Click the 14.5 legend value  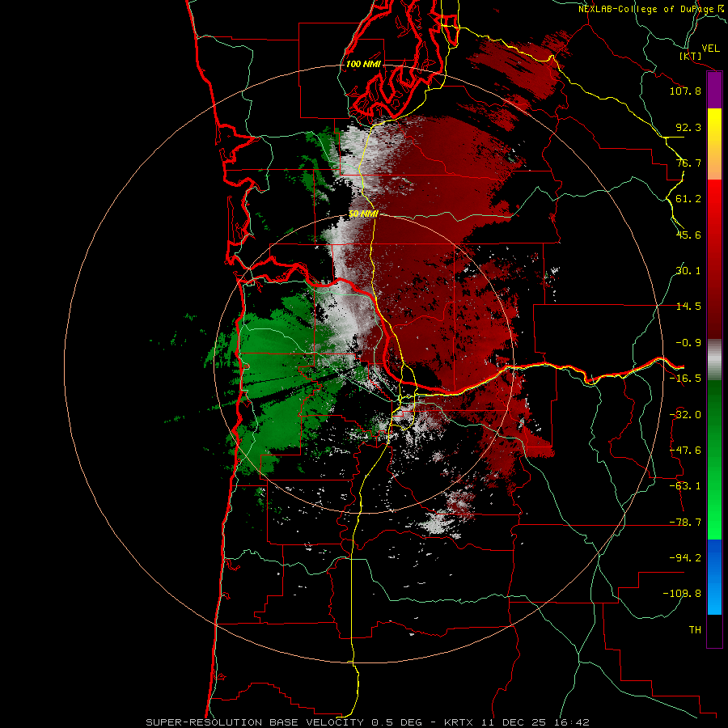688,307
